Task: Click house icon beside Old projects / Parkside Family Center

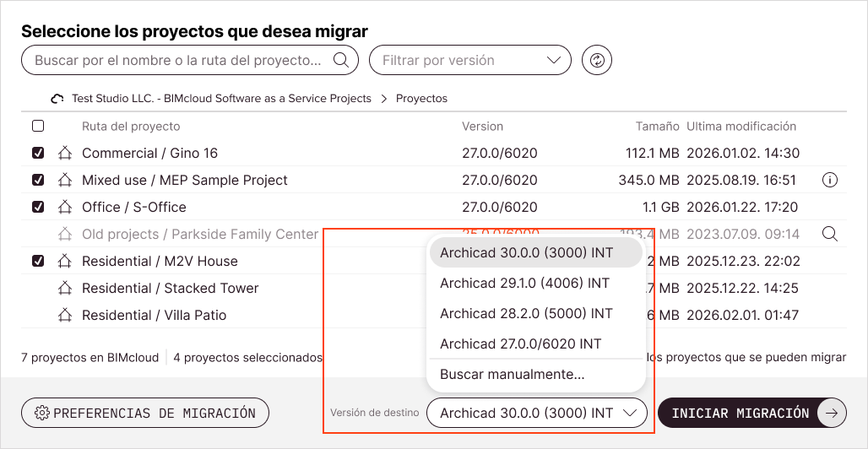Action: coord(65,234)
